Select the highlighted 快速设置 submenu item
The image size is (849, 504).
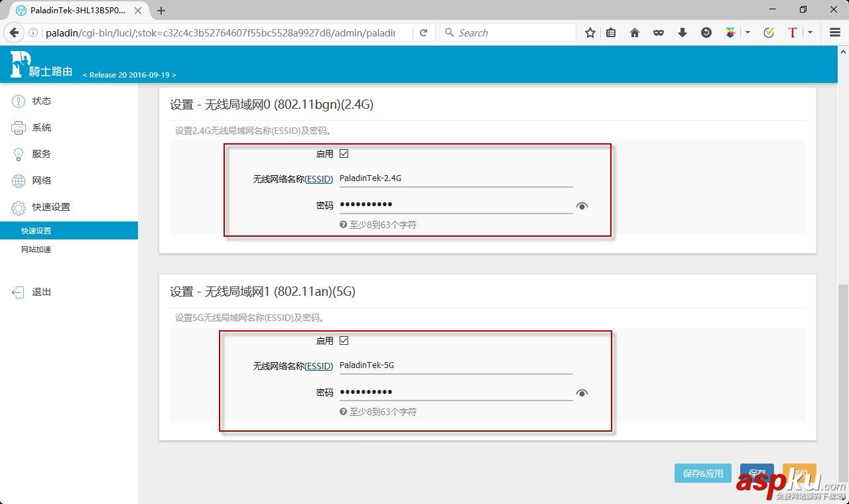[69, 231]
